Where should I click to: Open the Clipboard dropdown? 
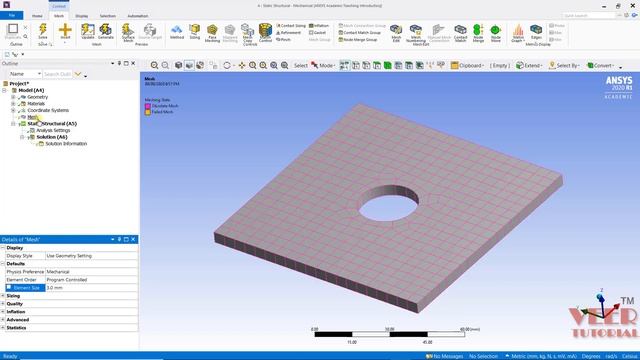point(468,65)
